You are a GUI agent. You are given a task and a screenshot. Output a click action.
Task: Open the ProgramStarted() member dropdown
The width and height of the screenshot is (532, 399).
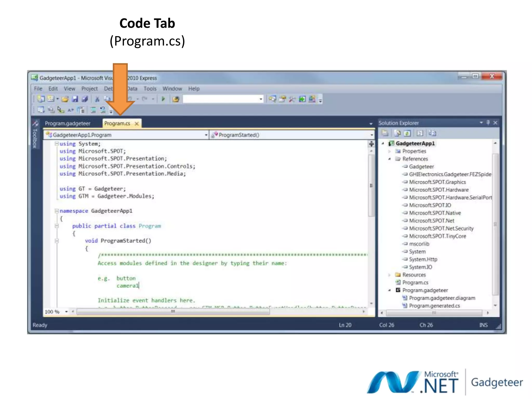point(371,135)
